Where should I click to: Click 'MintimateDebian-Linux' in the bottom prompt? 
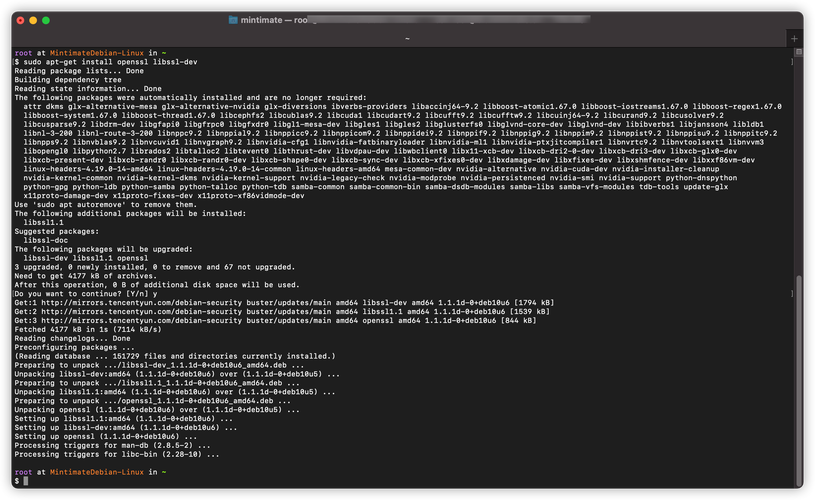point(97,472)
